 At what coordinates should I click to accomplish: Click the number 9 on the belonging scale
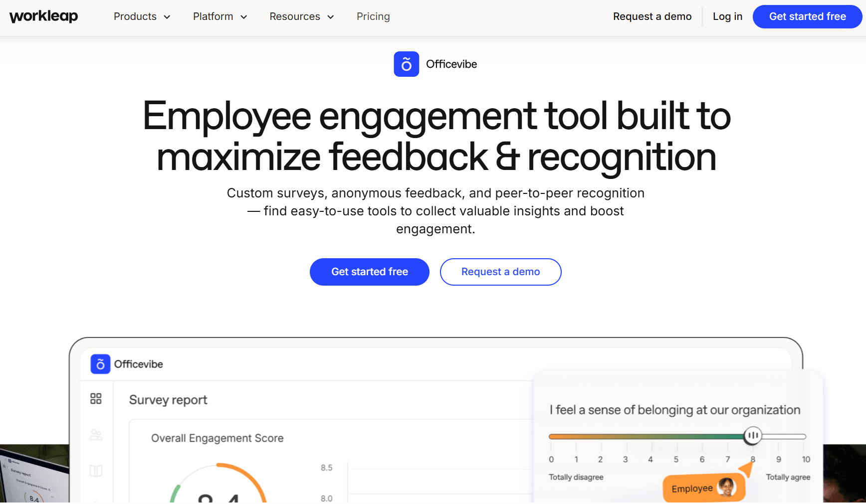pyautogui.click(x=778, y=459)
